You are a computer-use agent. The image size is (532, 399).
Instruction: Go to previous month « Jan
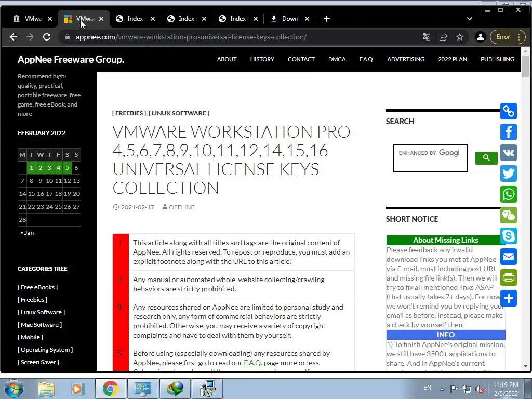pos(27,233)
